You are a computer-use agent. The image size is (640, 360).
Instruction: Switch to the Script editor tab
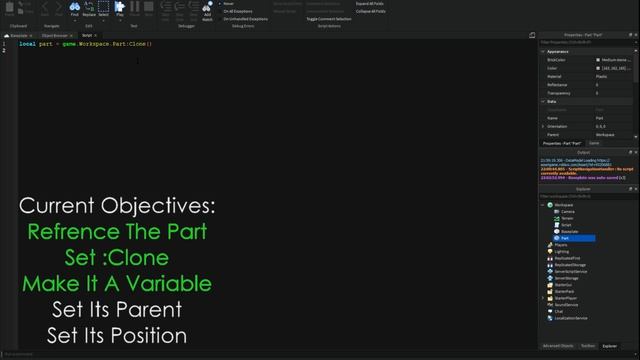(x=89, y=36)
